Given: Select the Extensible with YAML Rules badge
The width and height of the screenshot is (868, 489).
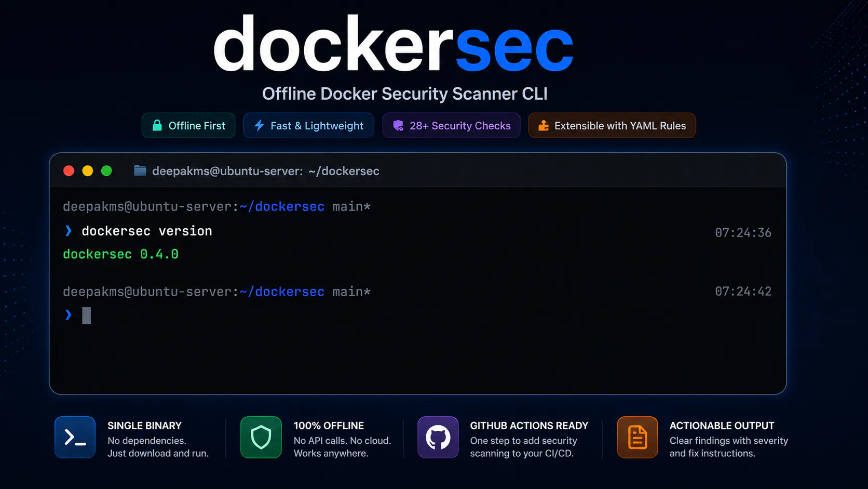Looking at the screenshot, I should coord(612,125).
